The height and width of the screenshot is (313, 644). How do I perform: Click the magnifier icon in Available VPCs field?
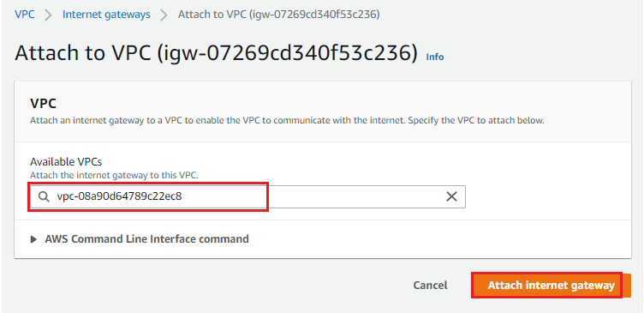pyautogui.click(x=44, y=196)
